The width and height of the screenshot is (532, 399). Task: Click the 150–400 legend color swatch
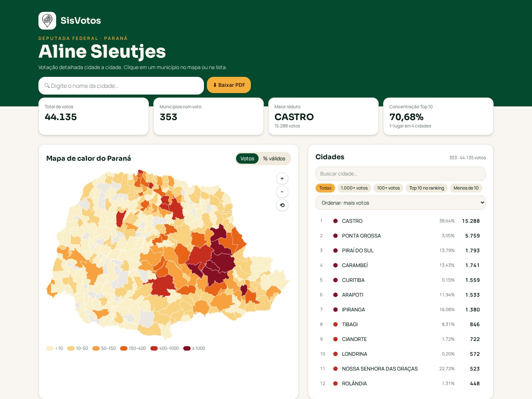pos(124,348)
